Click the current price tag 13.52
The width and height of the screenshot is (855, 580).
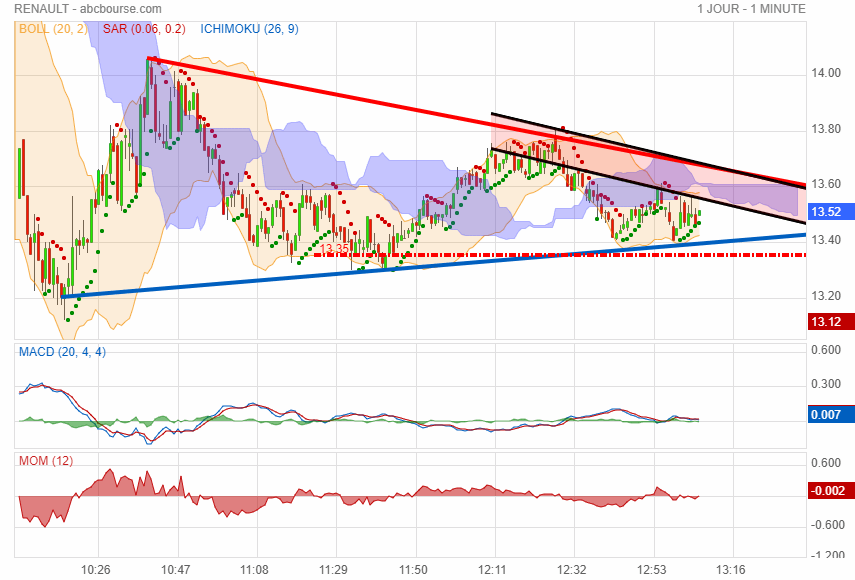pyautogui.click(x=830, y=212)
